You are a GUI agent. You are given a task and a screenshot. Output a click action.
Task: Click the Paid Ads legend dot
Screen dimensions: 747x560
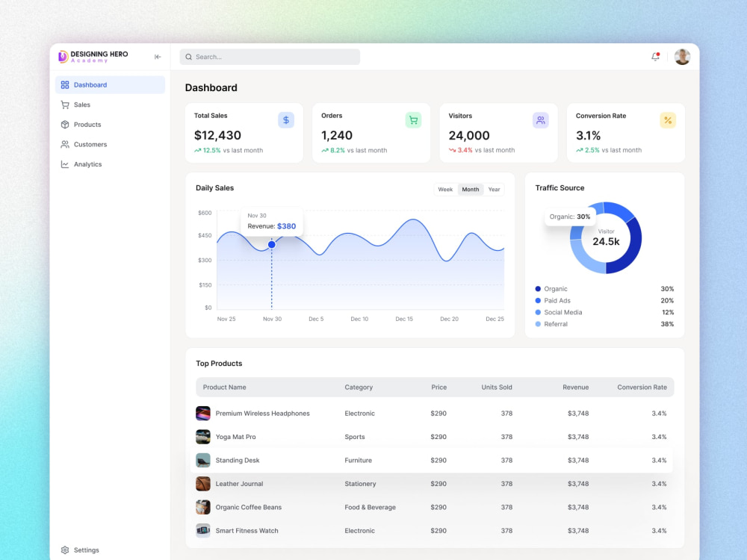point(538,300)
